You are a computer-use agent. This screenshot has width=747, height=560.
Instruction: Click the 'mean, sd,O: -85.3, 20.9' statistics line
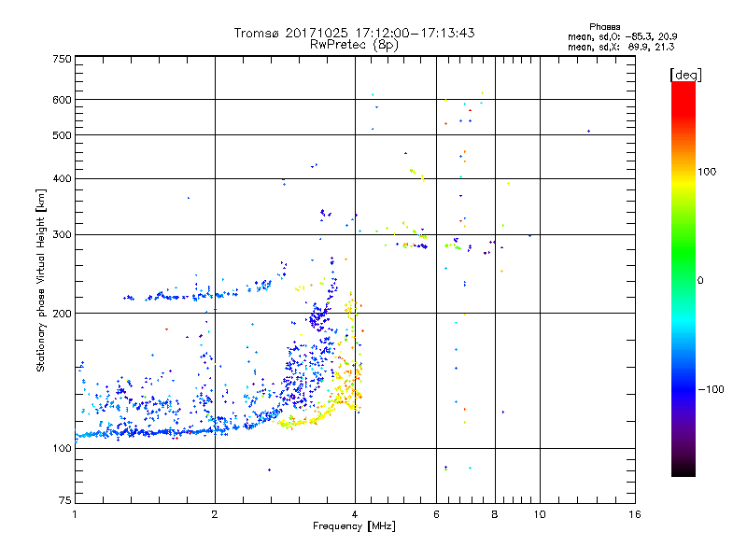[622, 36]
